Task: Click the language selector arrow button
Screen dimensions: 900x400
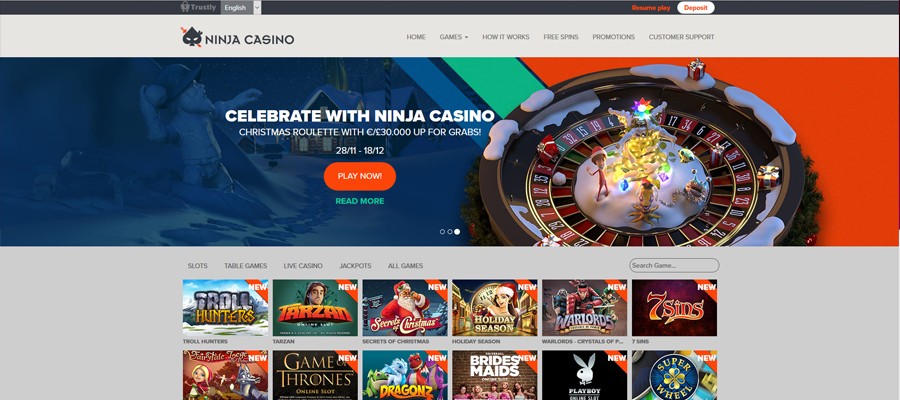Action: point(257,7)
